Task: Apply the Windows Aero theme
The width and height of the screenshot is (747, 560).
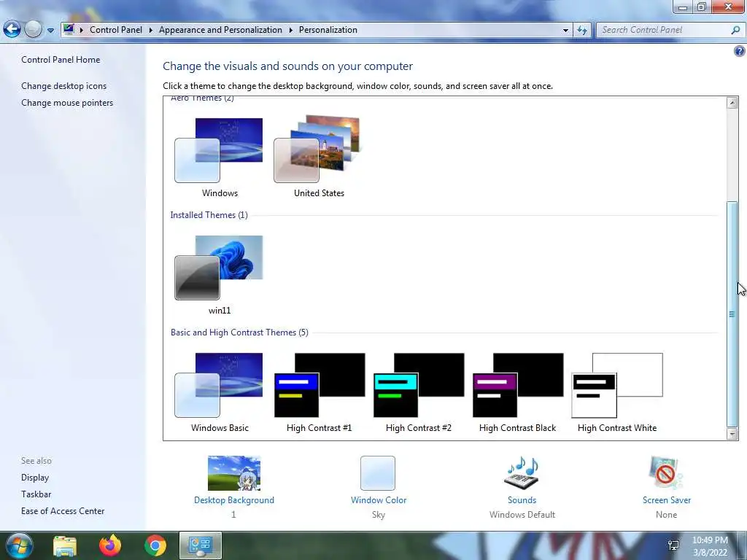Action: [219, 157]
